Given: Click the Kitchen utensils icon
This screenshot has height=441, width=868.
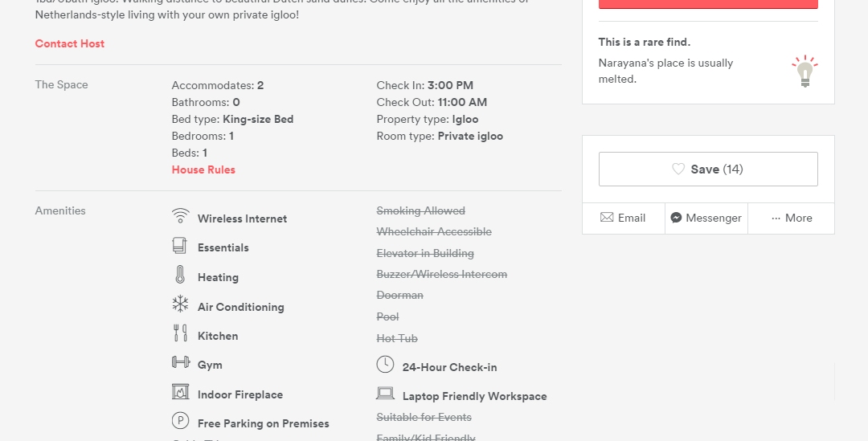Looking at the screenshot, I should coord(180,333).
